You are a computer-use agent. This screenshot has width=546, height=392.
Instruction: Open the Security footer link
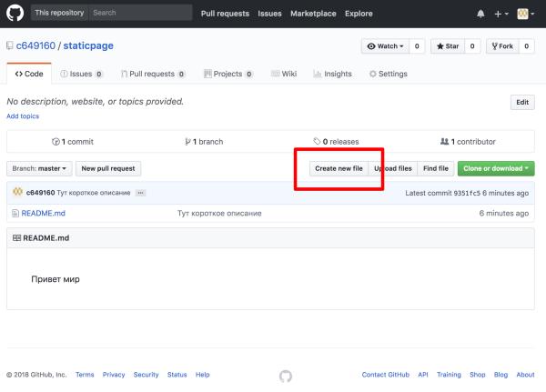click(x=146, y=375)
